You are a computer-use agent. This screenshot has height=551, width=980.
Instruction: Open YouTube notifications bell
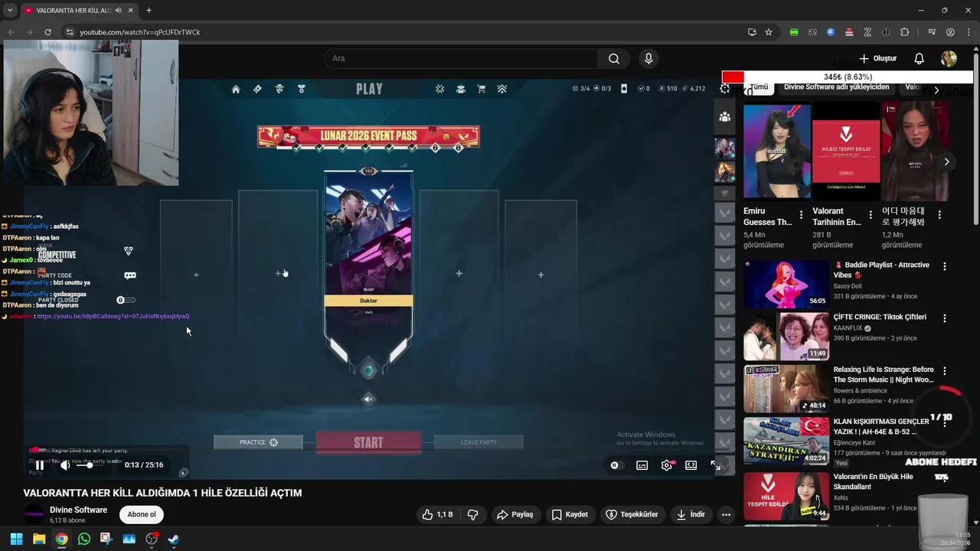coord(919,59)
